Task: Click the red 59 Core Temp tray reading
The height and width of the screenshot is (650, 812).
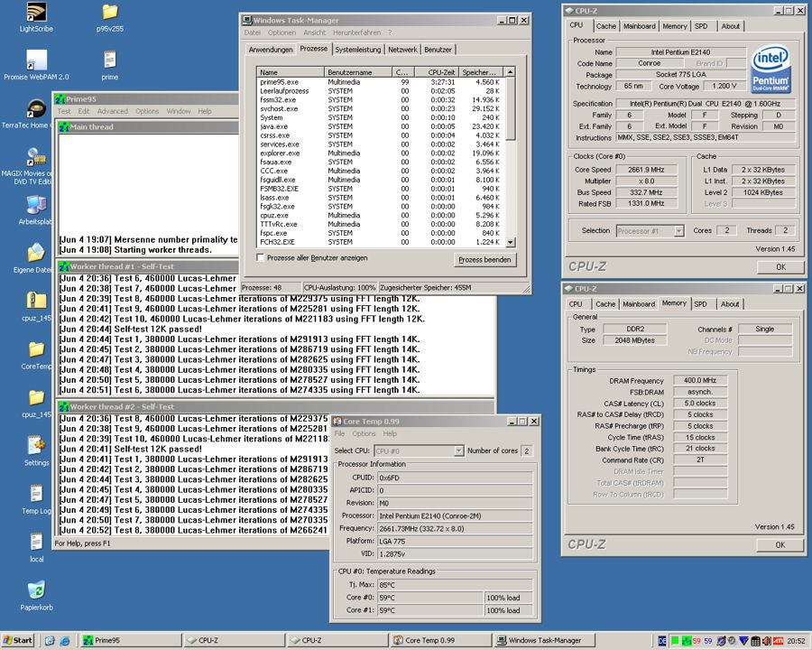Action: pyautogui.click(x=697, y=641)
